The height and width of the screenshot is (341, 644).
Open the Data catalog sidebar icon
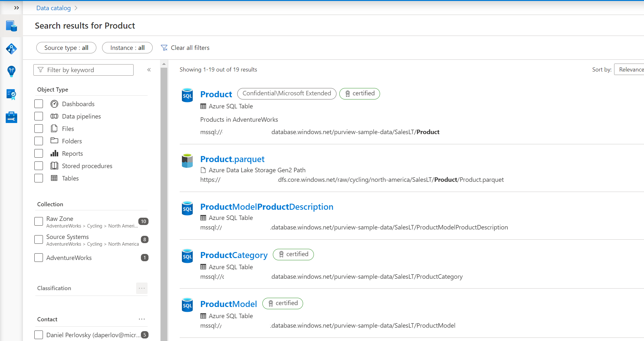11,26
